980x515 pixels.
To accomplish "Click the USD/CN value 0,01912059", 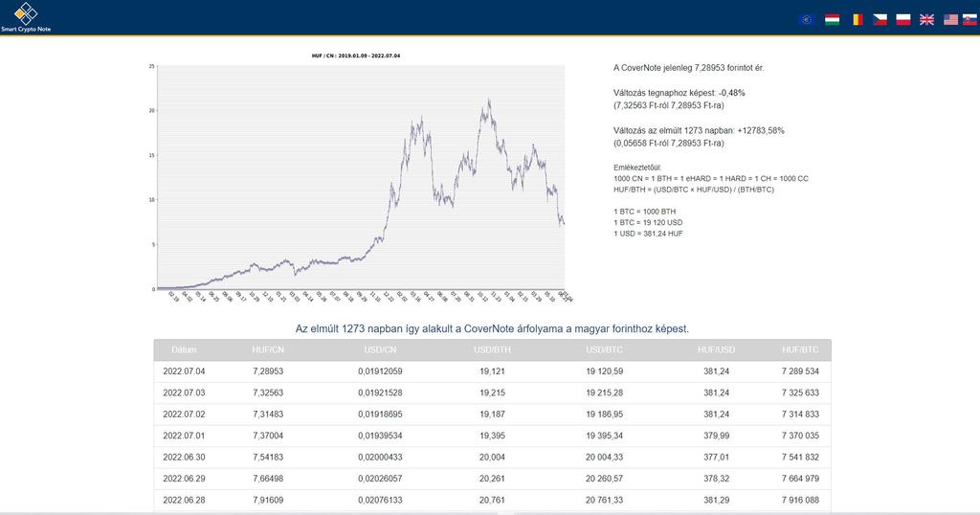I will 380,371.
